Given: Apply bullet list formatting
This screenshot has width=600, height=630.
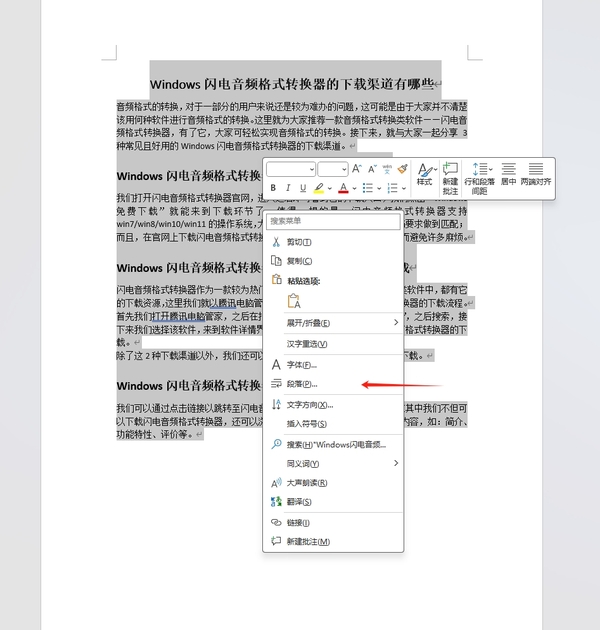Looking at the screenshot, I should pyautogui.click(x=368, y=188).
